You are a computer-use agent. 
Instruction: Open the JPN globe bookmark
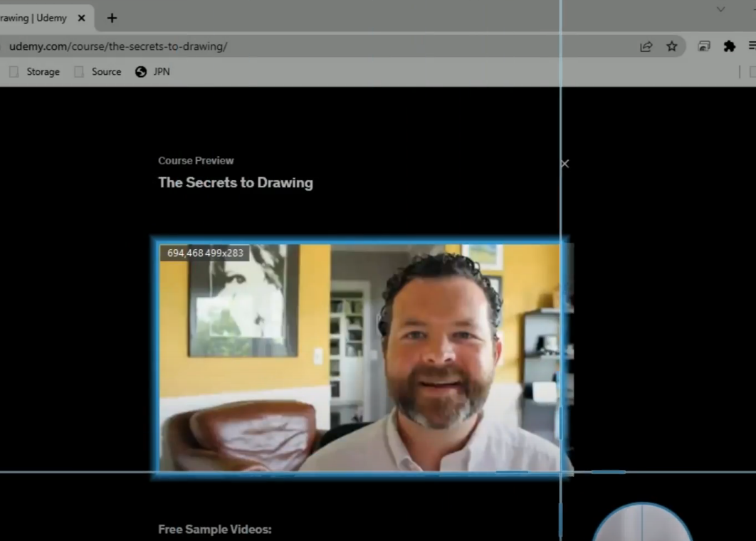click(152, 71)
